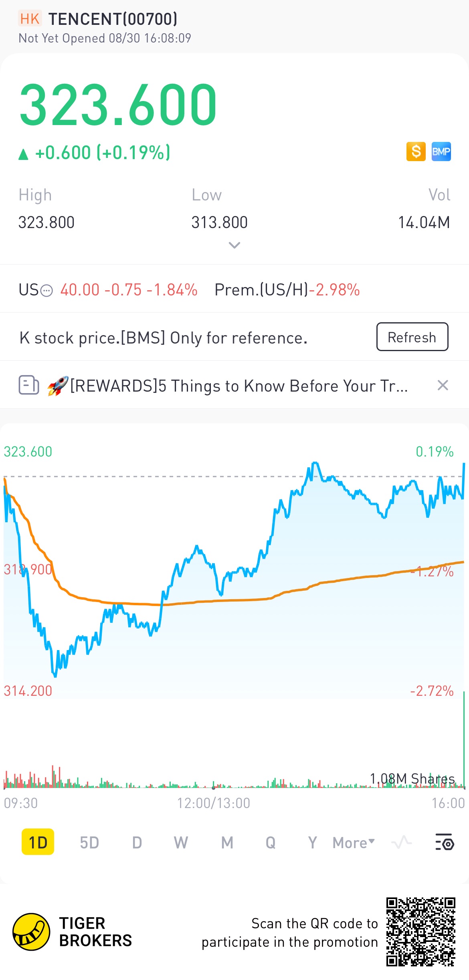
Task: Select the 1D chart tab
Action: click(38, 843)
